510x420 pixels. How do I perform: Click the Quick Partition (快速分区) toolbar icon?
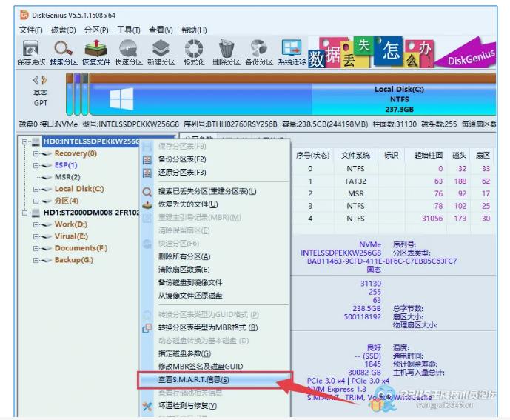click(x=129, y=50)
